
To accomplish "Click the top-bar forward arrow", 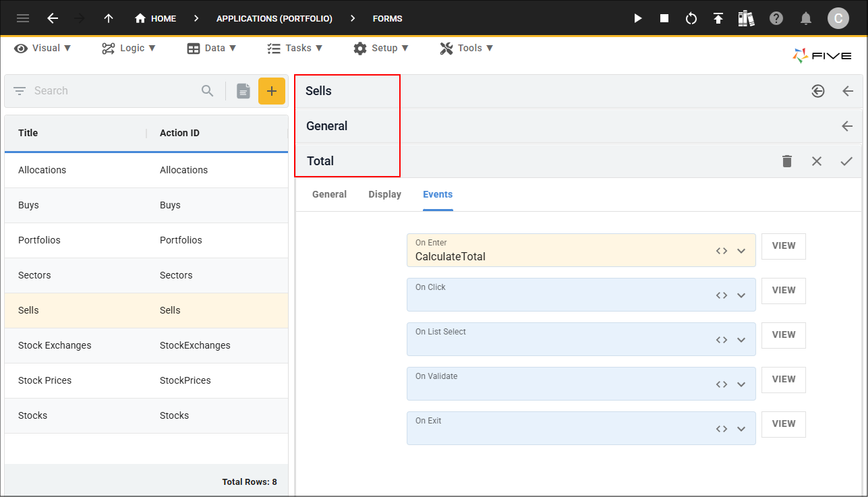I will coord(80,18).
